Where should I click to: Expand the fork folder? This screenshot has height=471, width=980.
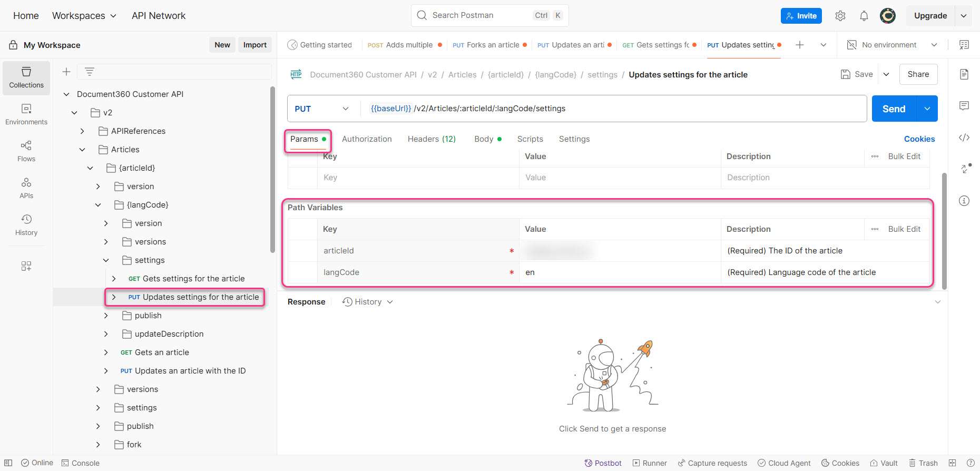coord(98,445)
